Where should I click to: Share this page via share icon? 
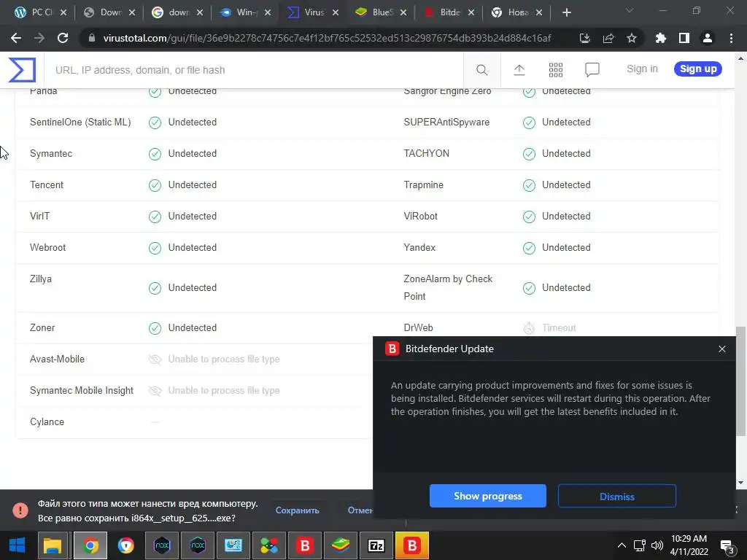pos(608,38)
